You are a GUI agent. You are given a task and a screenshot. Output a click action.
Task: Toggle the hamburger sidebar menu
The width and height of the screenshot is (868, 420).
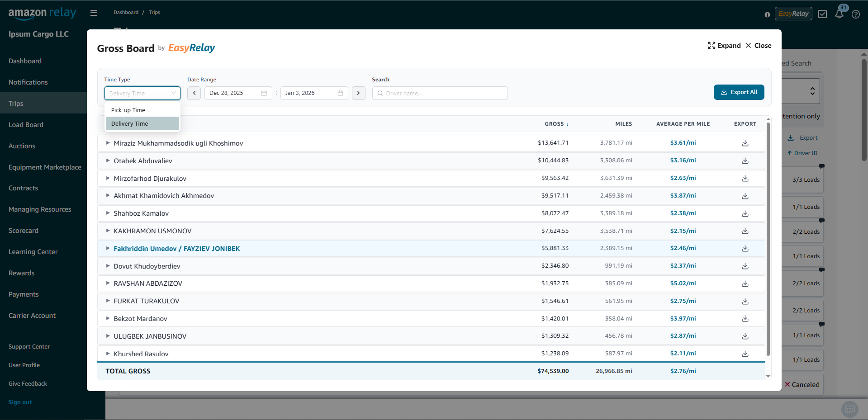(x=94, y=13)
